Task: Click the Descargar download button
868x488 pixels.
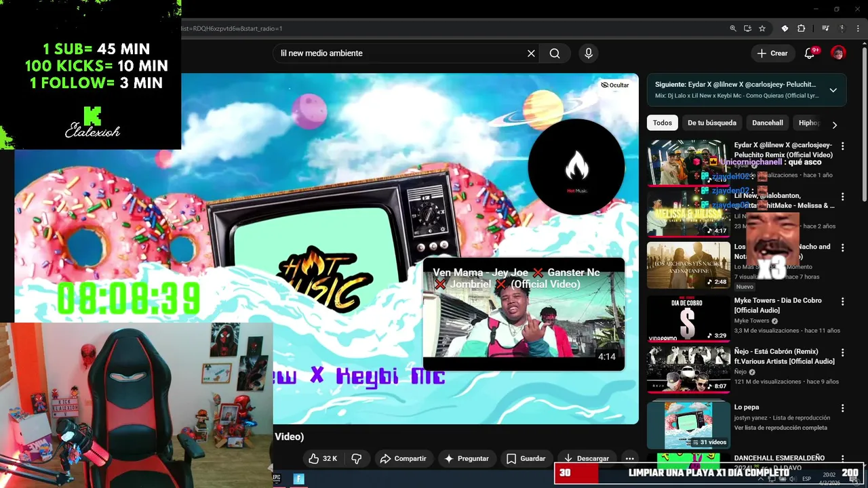Action: click(587, 459)
